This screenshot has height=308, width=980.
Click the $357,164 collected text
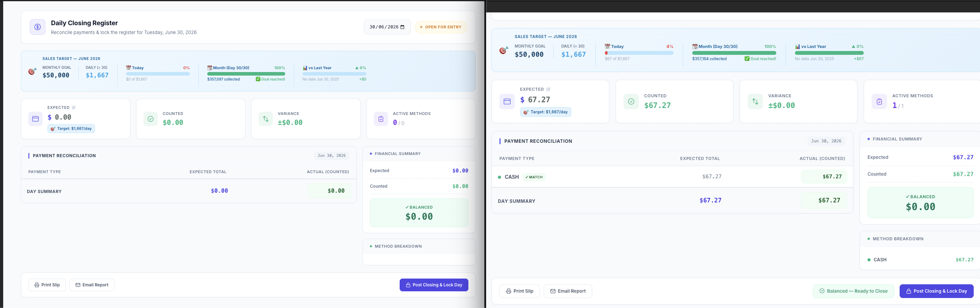(x=710, y=59)
